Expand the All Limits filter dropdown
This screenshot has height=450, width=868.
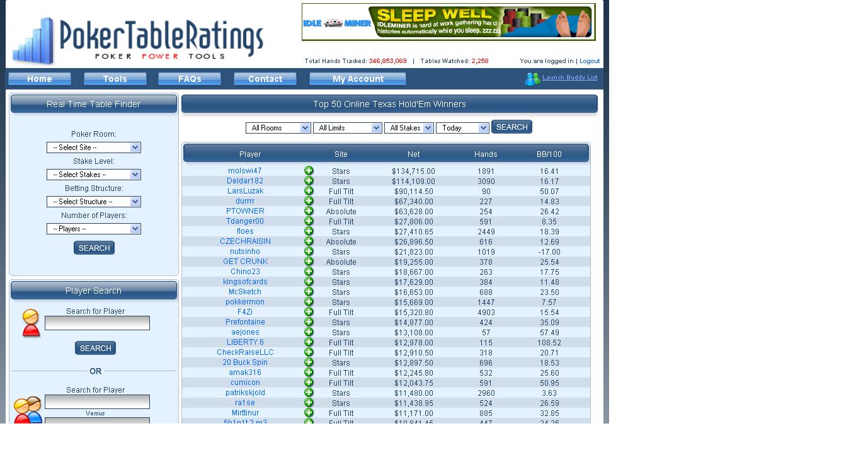pos(348,128)
